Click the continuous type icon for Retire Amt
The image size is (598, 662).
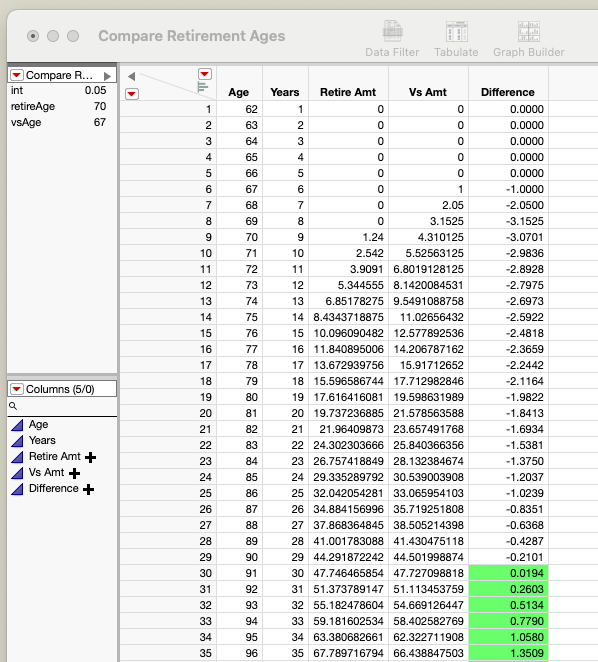(x=17, y=457)
